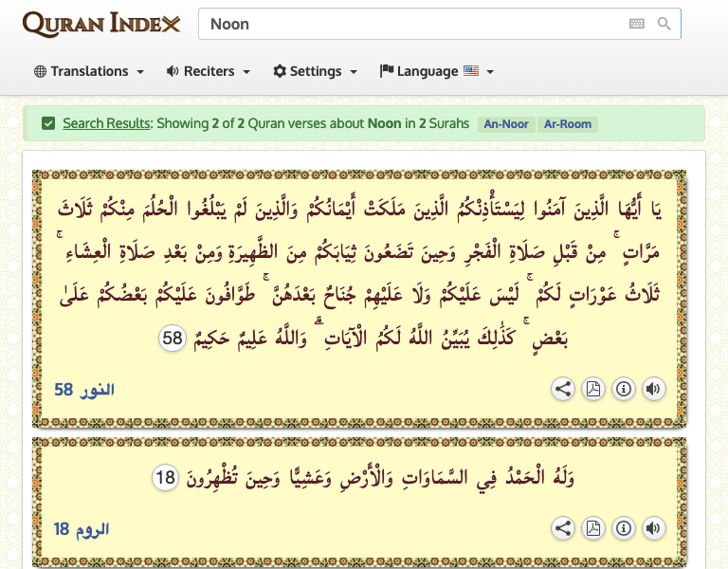
Task: Download PDF of verse An-Noor 58
Action: coord(592,388)
